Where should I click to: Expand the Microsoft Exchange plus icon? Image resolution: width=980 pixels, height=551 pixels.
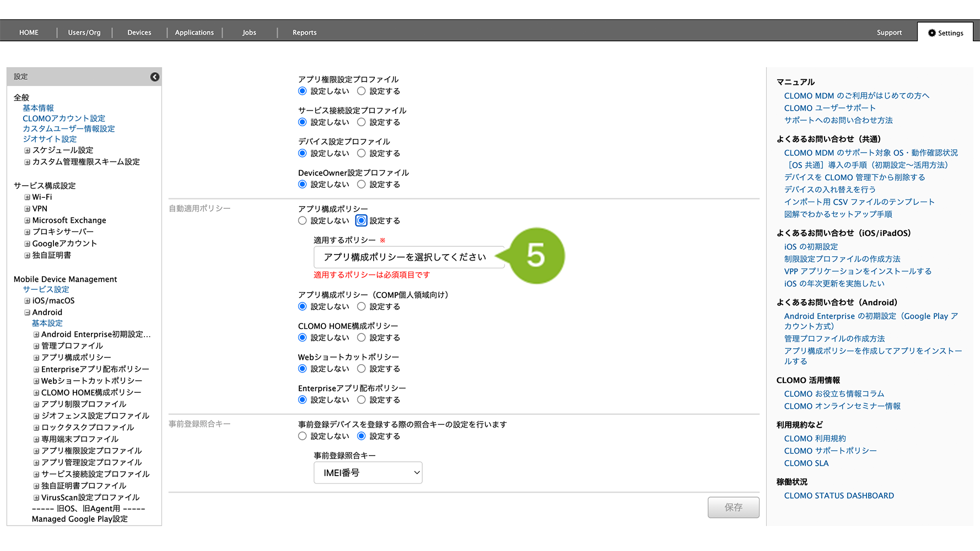pyautogui.click(x=27, y=220)
